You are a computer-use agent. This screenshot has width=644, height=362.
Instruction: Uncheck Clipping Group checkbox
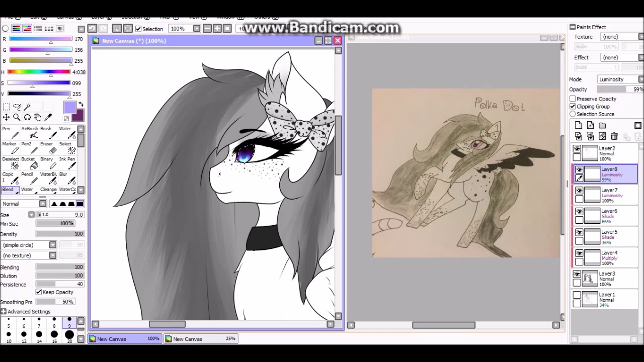point(573,106)
